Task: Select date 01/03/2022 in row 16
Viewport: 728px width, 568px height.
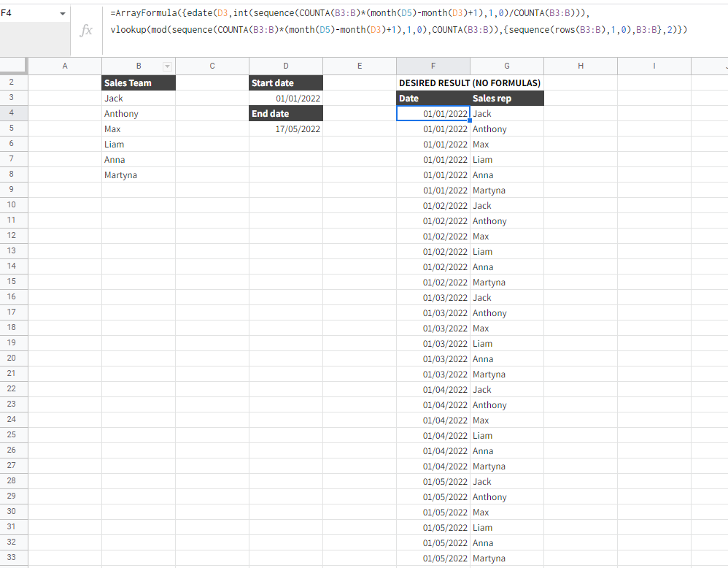Action: (x=433, y=297)
